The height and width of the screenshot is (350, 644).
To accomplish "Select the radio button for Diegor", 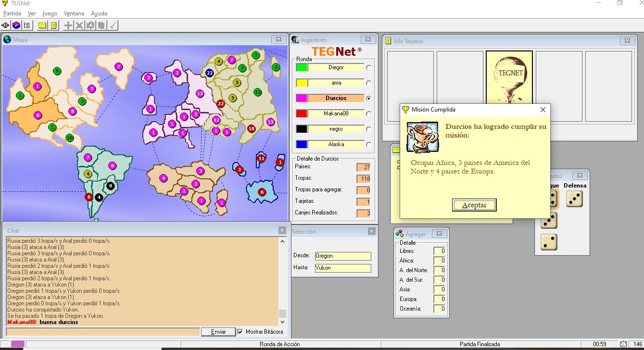I will pyautogui.click(x=369, y=67).
